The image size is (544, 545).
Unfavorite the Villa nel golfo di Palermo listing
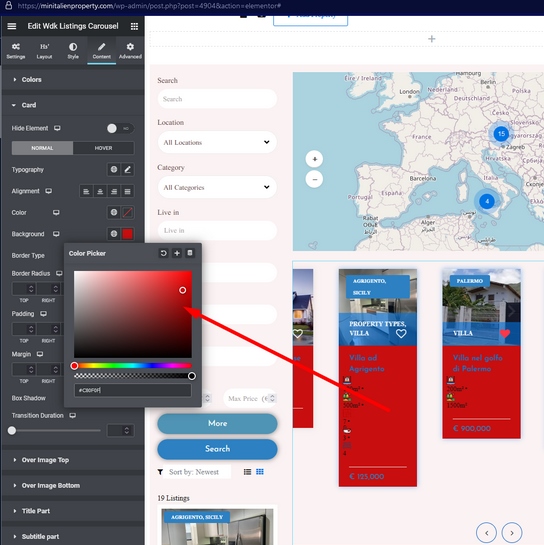pos(505,334)
